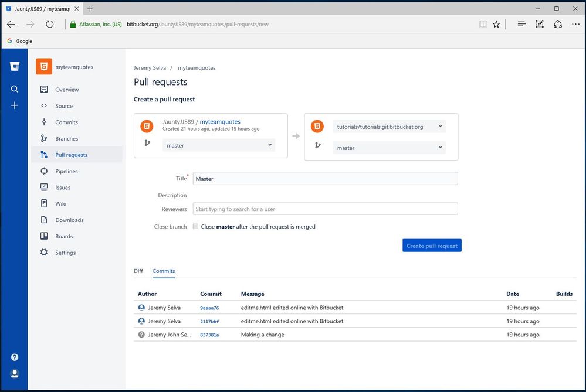The width and height of the screenshot is (586, 392).
Task: Click the Builds column header
Action: (564, 294)
